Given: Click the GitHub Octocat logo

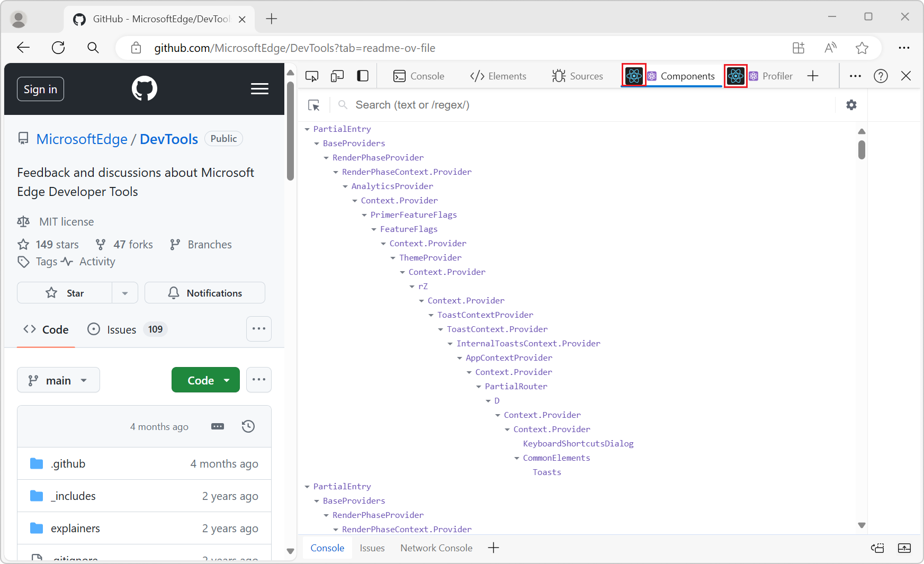Looking at the screenshot, I should (145, 88).
